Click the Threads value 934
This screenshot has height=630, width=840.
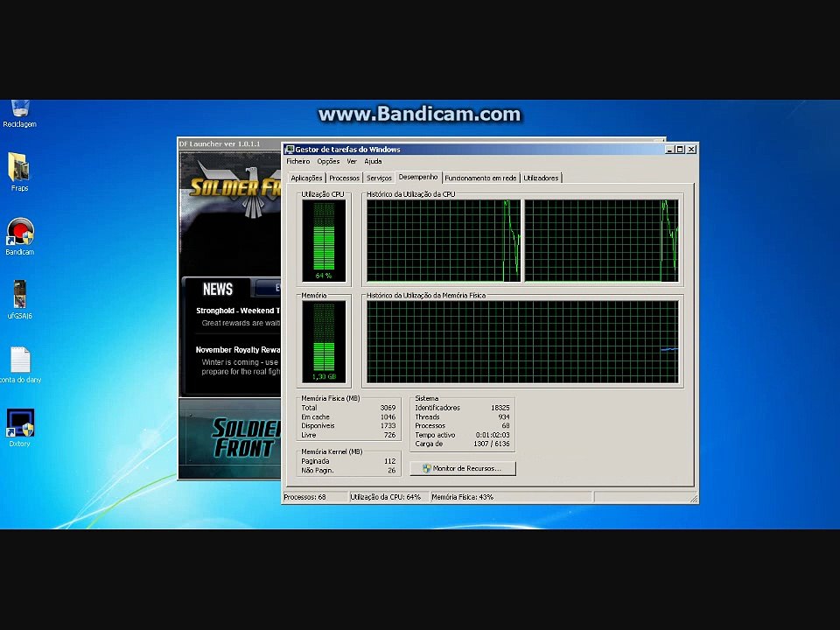point(504,416)
